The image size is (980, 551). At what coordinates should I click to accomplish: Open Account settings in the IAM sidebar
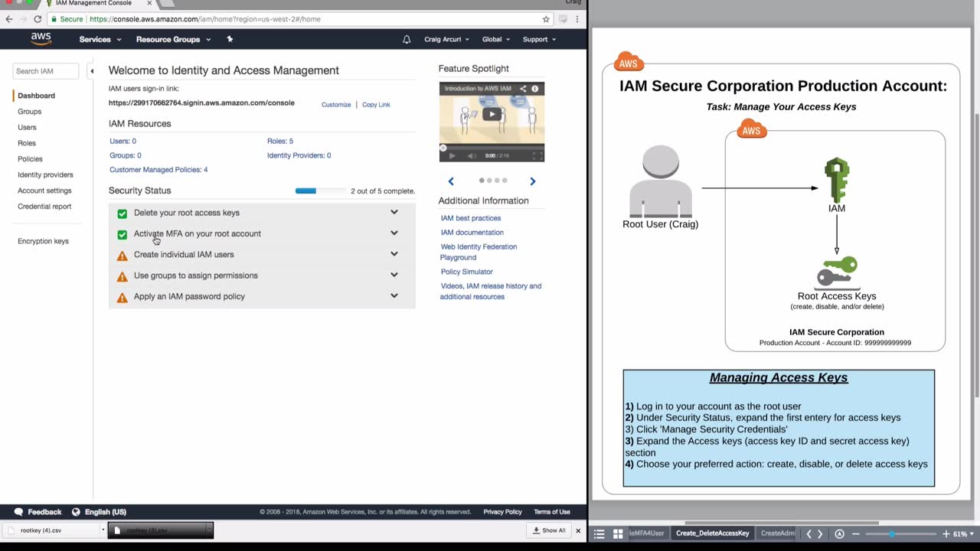tap(44, 191)
